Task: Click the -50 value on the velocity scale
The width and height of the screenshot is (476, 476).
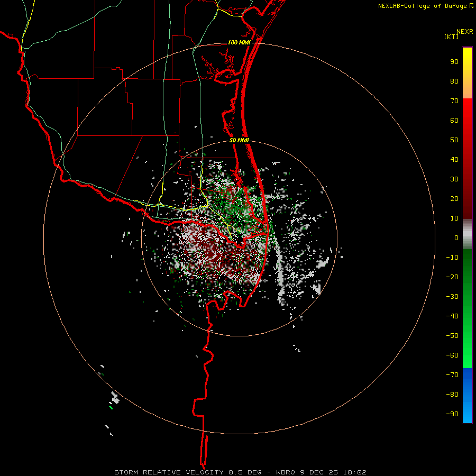Action: point(452,336)
